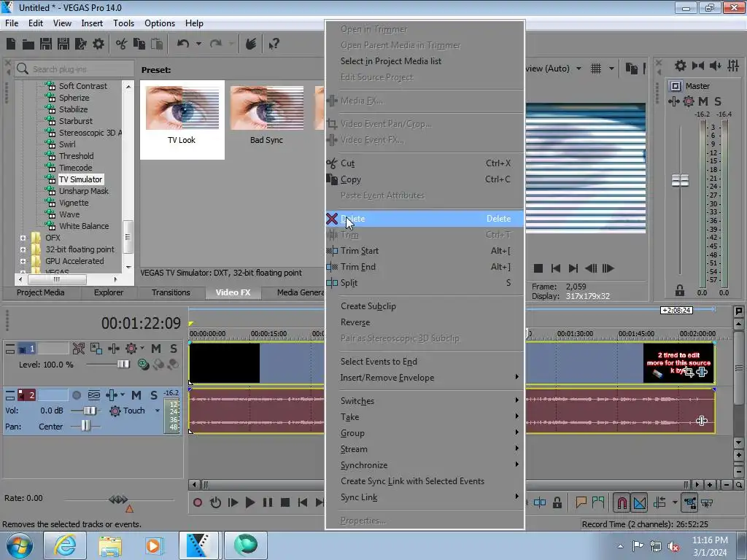Solo video track 1
This screenshot has height=560, width=747.
174,349
